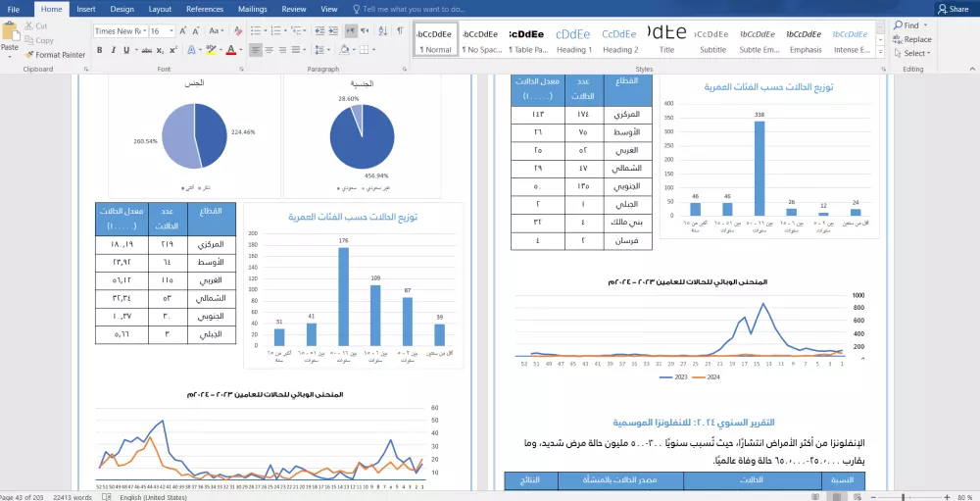Screen dimensions: 980x501
Task: Apply the Heading 1 style
Action: [x=573, y=40]
